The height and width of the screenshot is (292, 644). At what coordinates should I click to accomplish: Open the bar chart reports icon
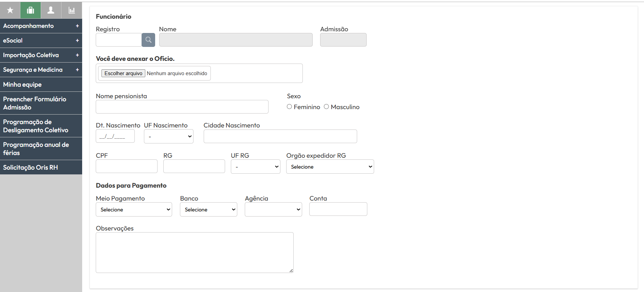coord(72,10)
